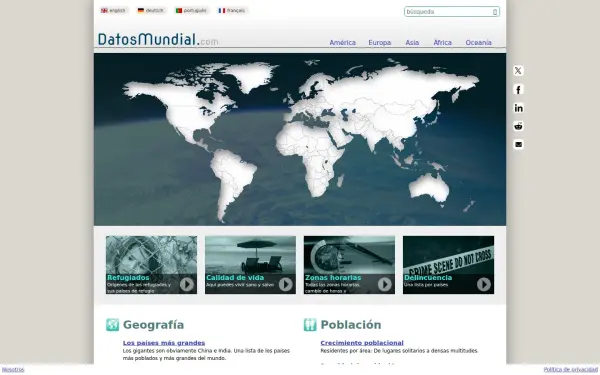
Task: Open the Asia menu
Action: coord(412,42)
